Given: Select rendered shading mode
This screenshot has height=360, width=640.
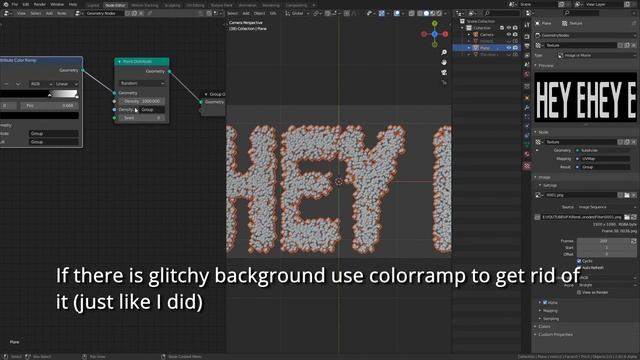Looking at the screenshot, I should (x=439, y=13).
